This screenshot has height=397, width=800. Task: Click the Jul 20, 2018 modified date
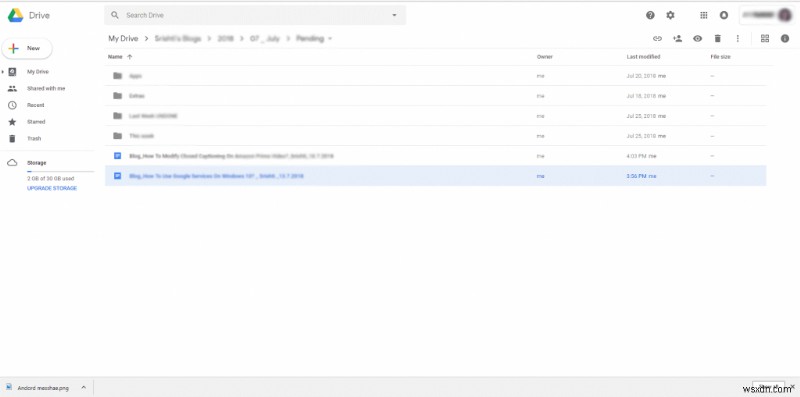pos(641,76)
